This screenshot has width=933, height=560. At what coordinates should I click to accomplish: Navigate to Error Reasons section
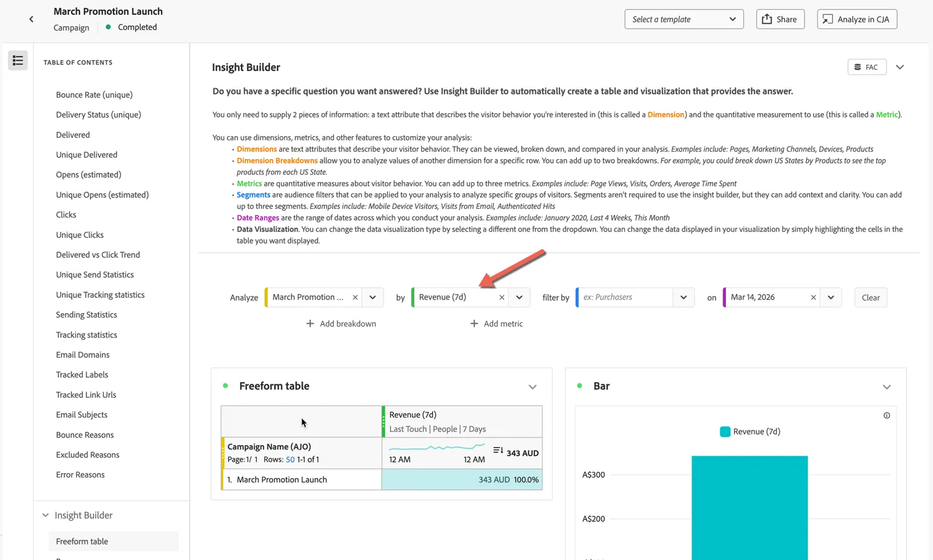[80, 475]
